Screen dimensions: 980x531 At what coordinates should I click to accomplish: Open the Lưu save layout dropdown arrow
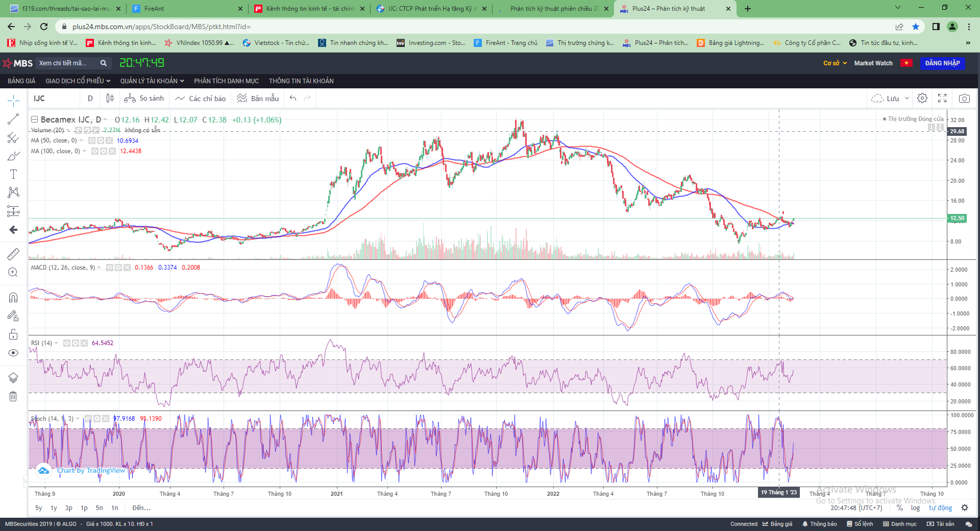(907, 98)
